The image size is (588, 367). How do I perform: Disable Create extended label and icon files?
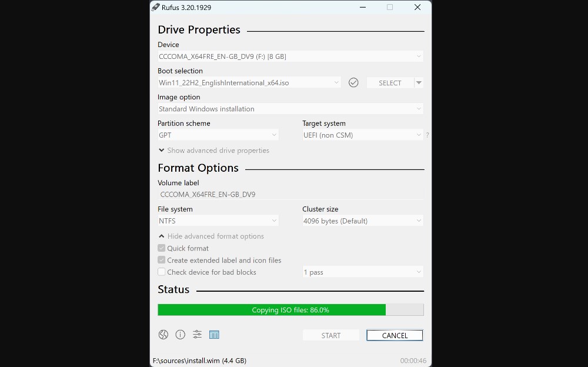click(162, 260)
